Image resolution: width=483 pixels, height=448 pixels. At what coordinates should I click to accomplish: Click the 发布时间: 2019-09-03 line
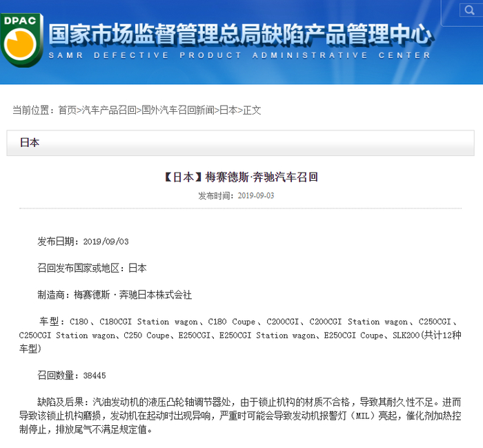(236, 195)
